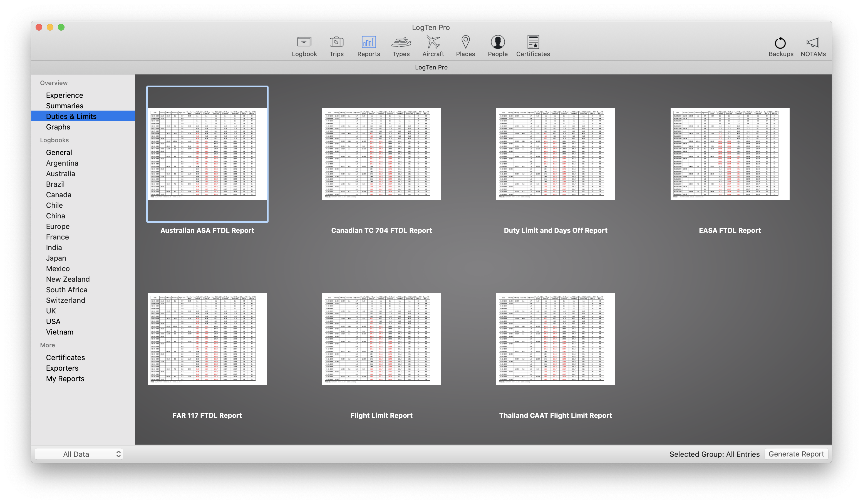The width and height of the screenshot is (863, 504).
Task: Zoom the window with the green button
Action: pos(61,28)
